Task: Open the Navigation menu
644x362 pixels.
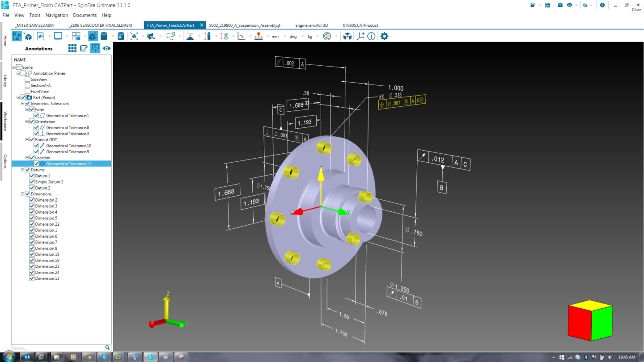Action: 57,15
